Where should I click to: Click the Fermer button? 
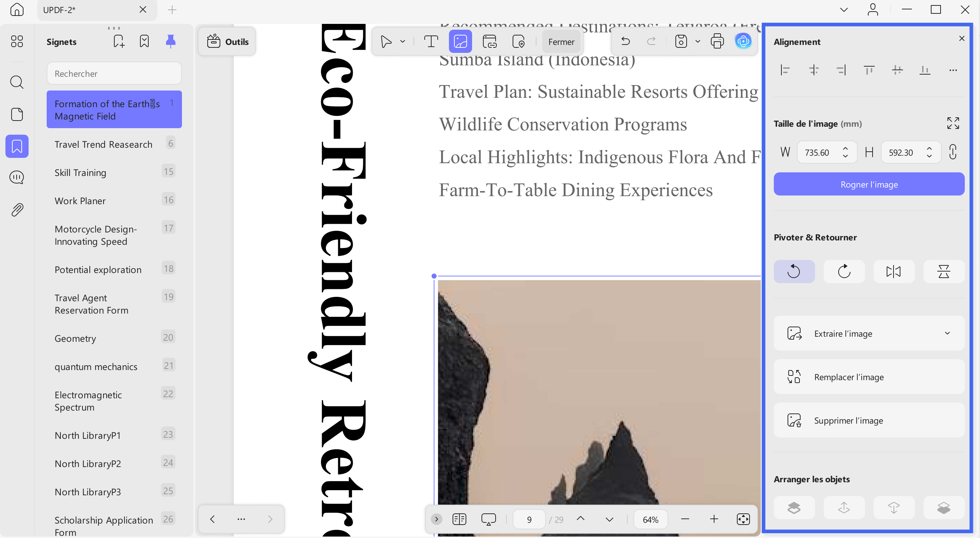[x=561, y=42]
